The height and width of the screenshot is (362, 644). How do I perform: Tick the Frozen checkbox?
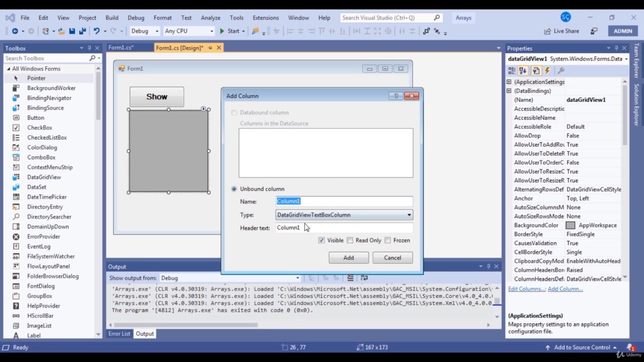tap(388, 240)
